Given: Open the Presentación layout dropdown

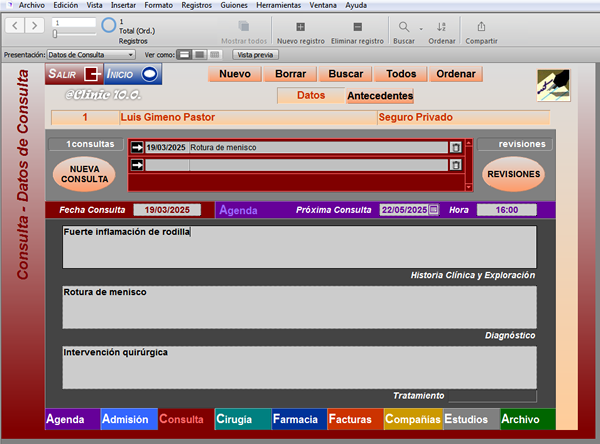Looking at the screenshot, I should tap(91, 55).
